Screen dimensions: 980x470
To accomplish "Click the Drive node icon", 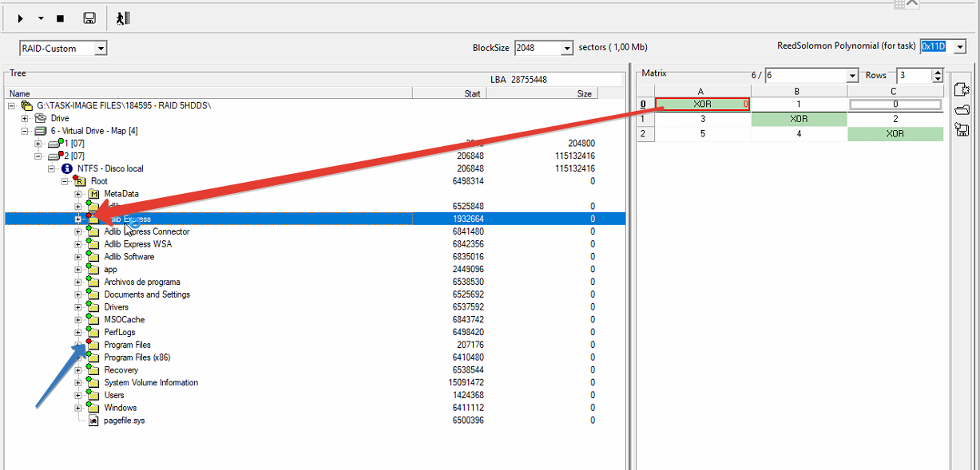I will 42,118.
